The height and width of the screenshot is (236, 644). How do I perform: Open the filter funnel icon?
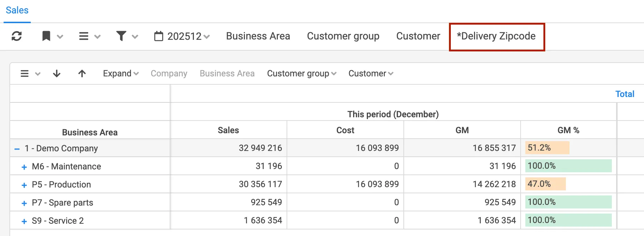121,36
